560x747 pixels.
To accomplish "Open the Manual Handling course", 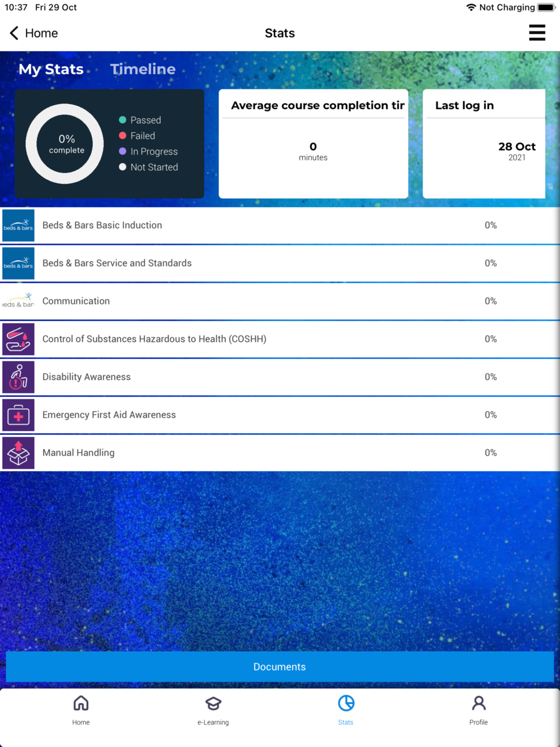I will (x=280, y=453).
